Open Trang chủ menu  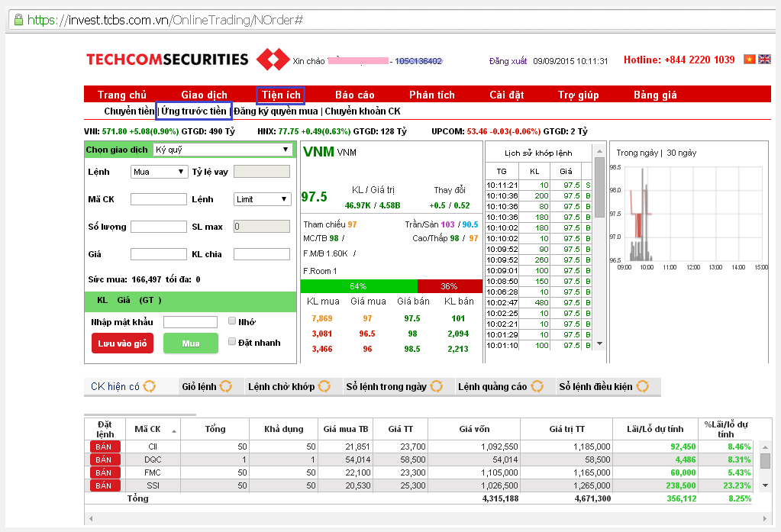pos(122,95)
